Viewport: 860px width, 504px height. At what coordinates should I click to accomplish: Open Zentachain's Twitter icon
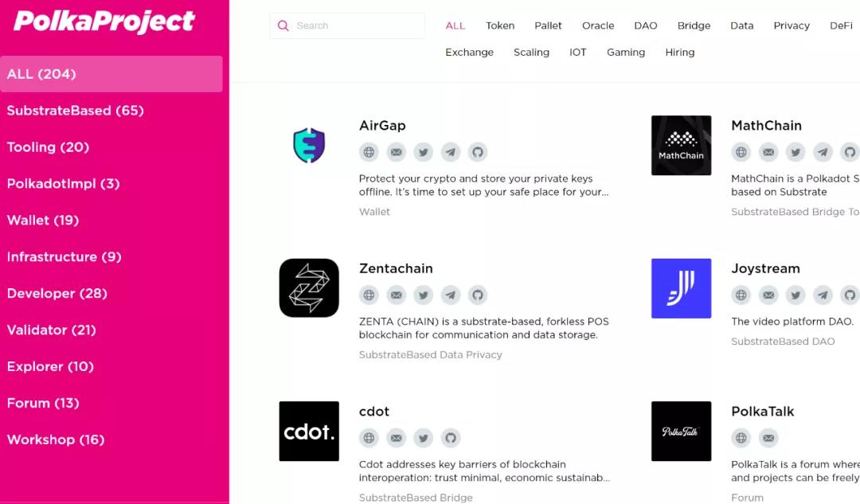tap(424, 295)
